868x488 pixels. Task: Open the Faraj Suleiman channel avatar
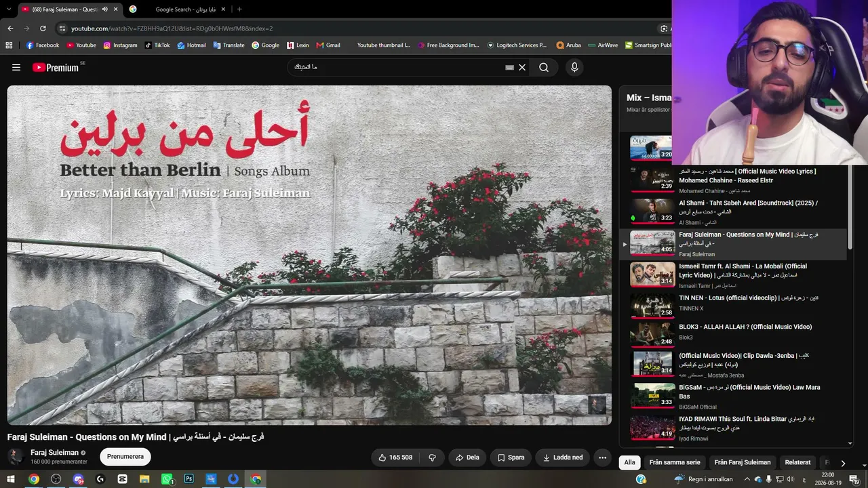(x=16, y=456)
